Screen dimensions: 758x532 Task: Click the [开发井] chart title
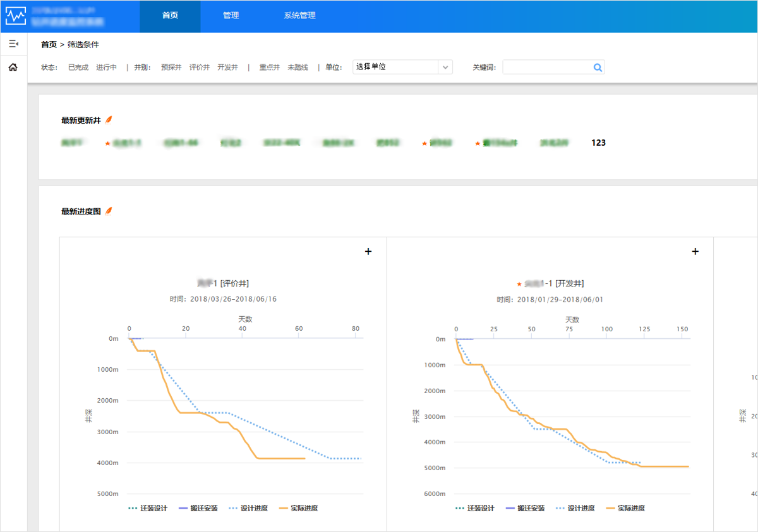[x=550, y=283]
